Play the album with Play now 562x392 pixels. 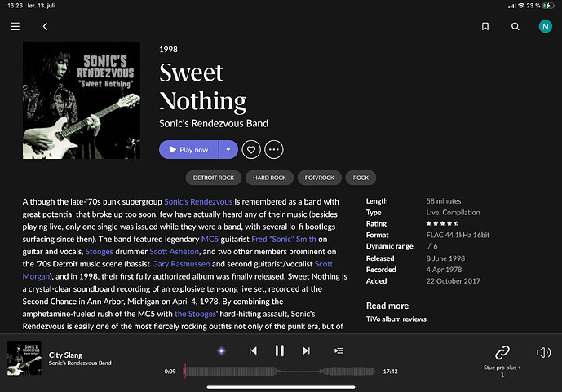tap(188, 150)
